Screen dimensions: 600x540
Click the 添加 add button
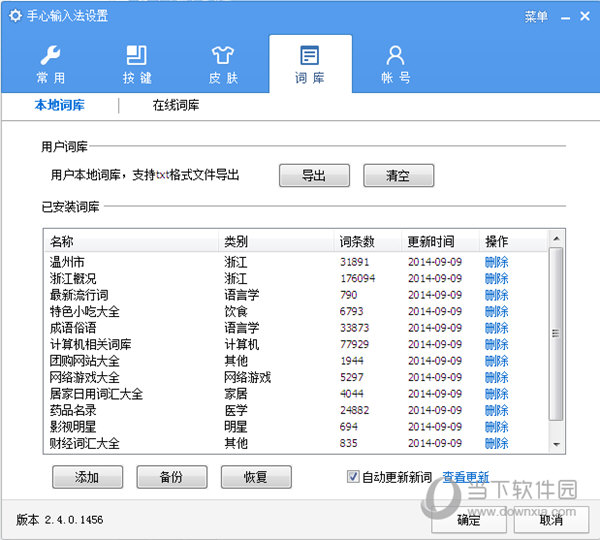tap(87, 477)
